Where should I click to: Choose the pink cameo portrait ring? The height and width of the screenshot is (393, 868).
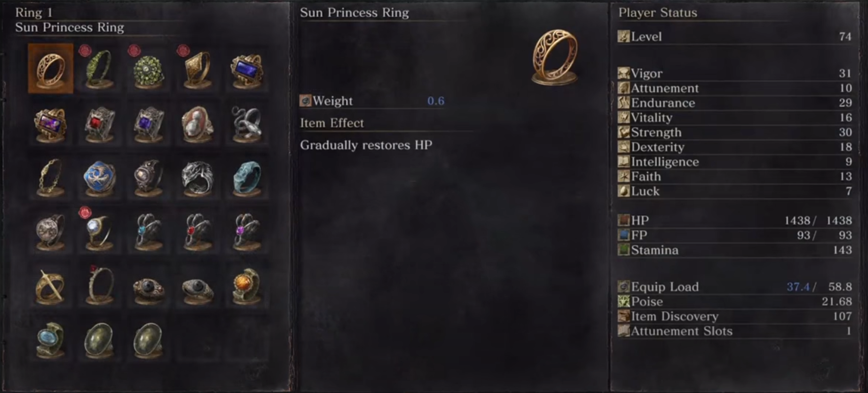(x=198, y=123)
